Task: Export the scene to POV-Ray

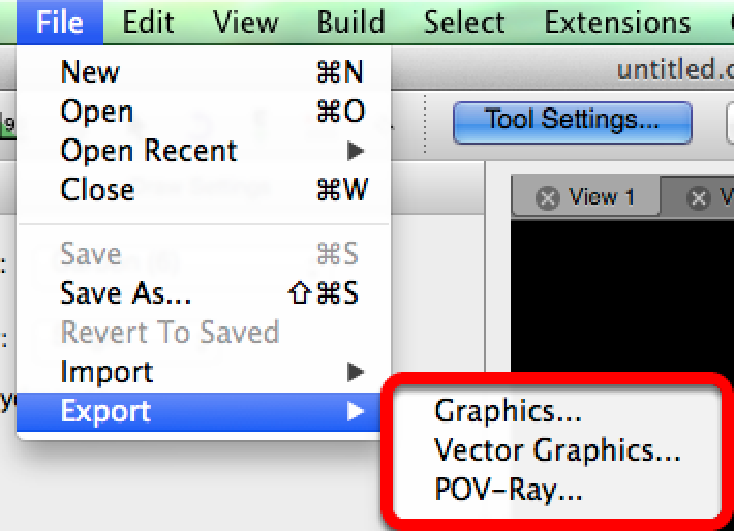Action: [x=508, y=490]
